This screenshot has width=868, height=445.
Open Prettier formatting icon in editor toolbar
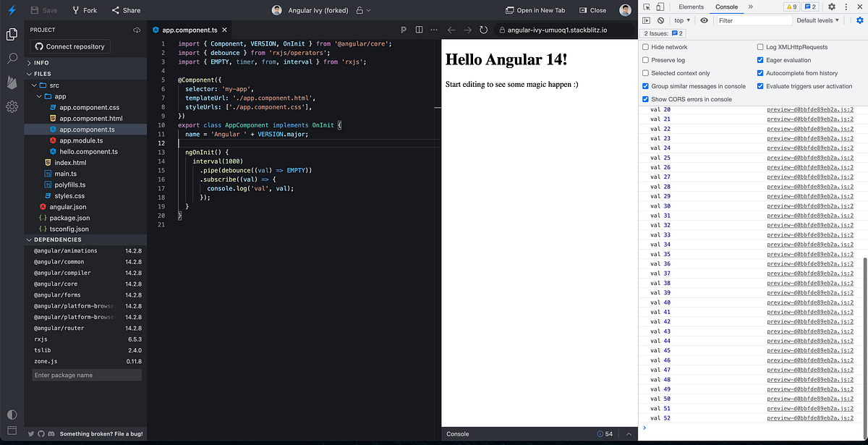click(403, 30)
